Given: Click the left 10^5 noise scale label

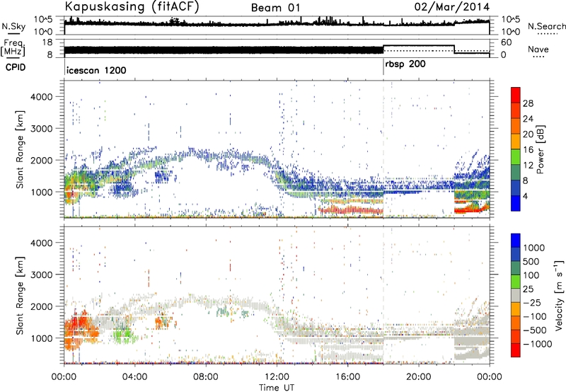Looking at the screenshot, I should coord(44,19).
